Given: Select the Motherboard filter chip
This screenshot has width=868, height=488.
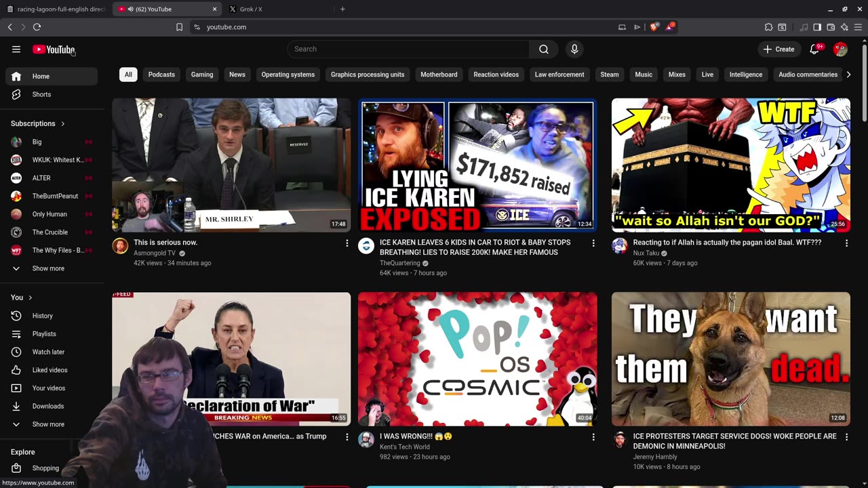Looking at the screenshot, I should 439,75.
